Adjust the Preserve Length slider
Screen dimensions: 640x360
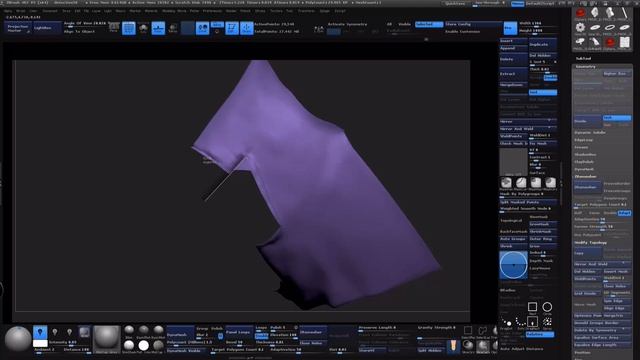(x=386, y=328)
